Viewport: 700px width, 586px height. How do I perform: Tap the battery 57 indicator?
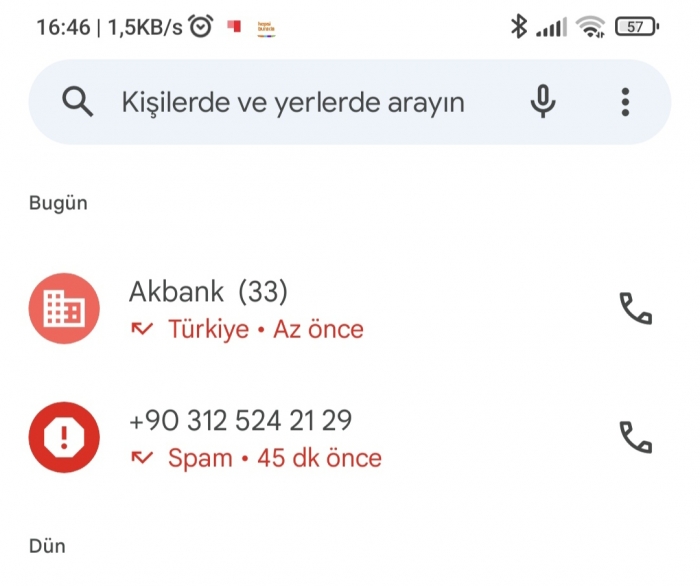point(637,27)
